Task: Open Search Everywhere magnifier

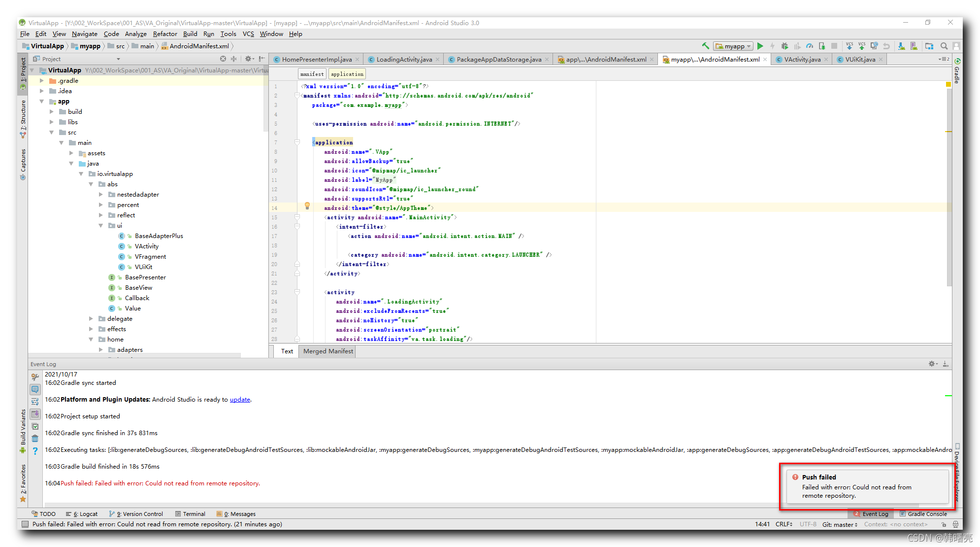Action: [944, 46]
